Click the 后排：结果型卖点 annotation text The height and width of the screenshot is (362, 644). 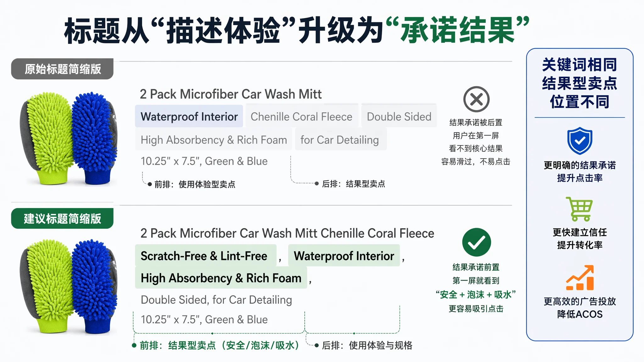point(353,184)
